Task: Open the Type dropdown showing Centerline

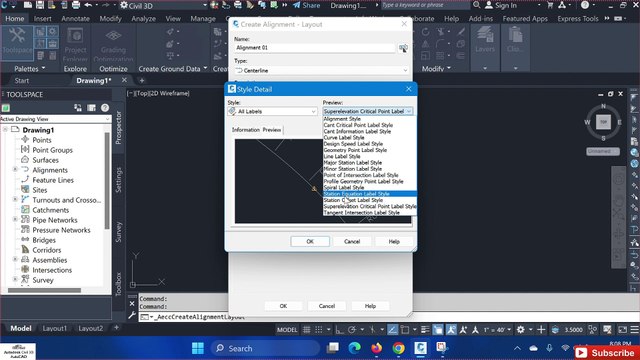Action: [321, 70]
